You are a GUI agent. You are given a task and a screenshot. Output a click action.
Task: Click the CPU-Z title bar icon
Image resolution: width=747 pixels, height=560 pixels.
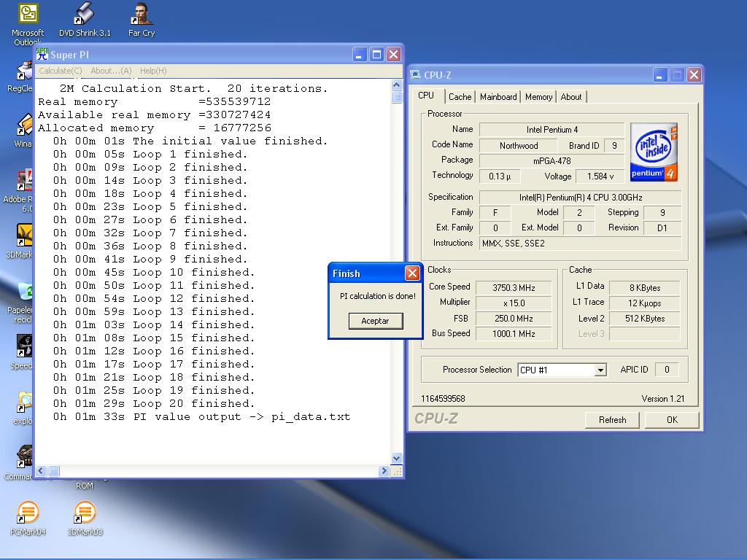click(416, 75)
